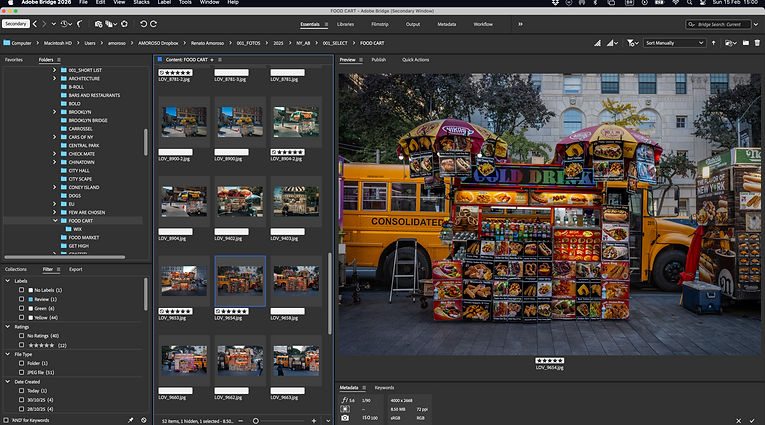Screen dimensions: 765x425
Task: Click the X icon below preview panel
Action: (x=739, y=421)
